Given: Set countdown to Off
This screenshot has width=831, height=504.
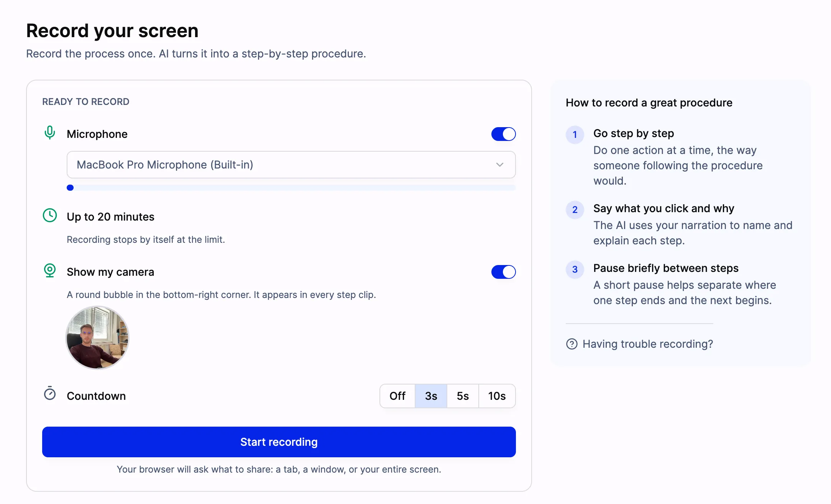Looking at the screenshot, I should click(x=397, y=396).
